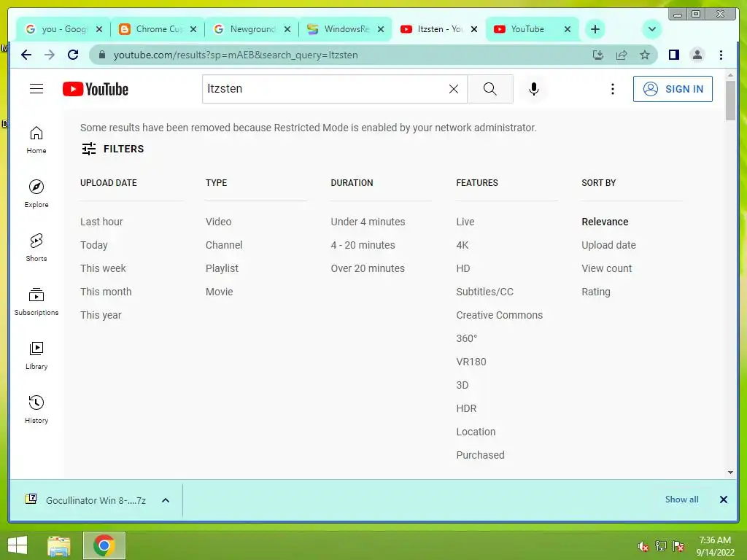
Task: Open Shorts in the sidebar
Action: tap(36, 248)
